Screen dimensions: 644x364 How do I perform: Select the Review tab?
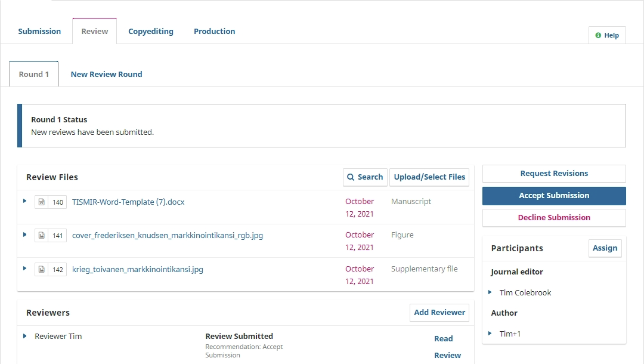click(x=94, y=31)
